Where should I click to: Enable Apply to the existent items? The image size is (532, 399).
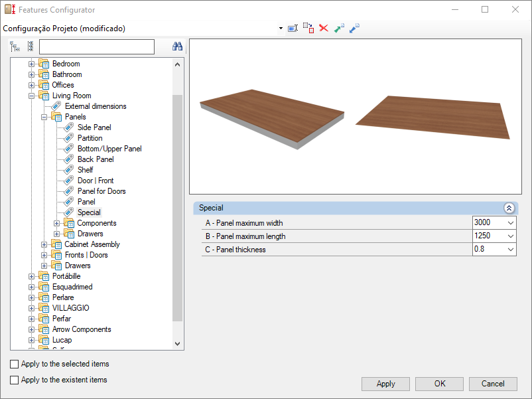pos(14,380)
